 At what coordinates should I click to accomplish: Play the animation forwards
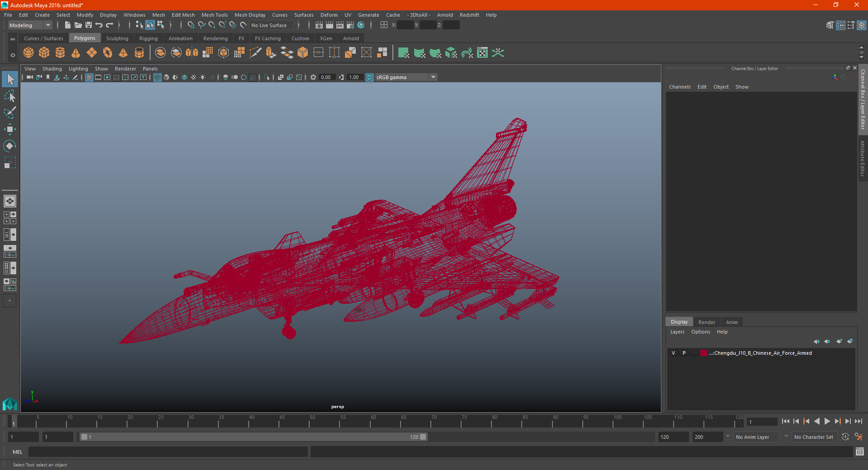[x=827, y=421]
